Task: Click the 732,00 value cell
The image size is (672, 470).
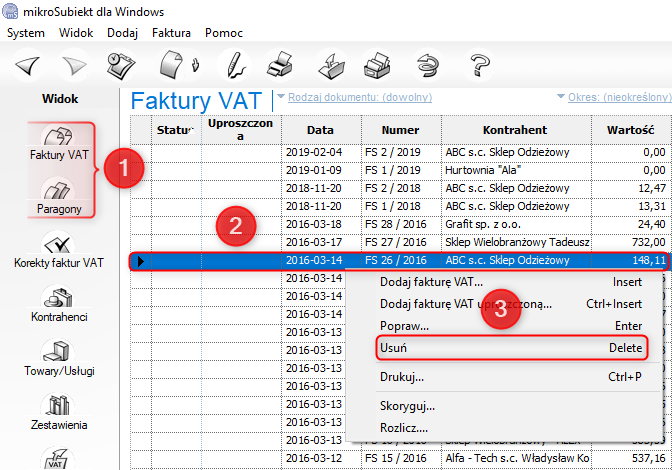Action: click(x=631, y=242)
